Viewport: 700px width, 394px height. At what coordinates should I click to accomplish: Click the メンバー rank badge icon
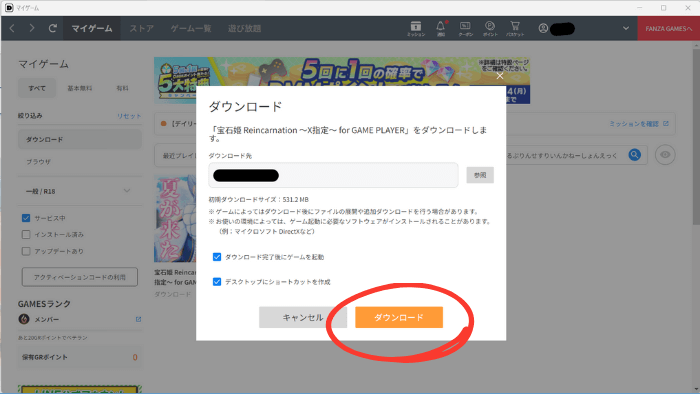point(24,319)
